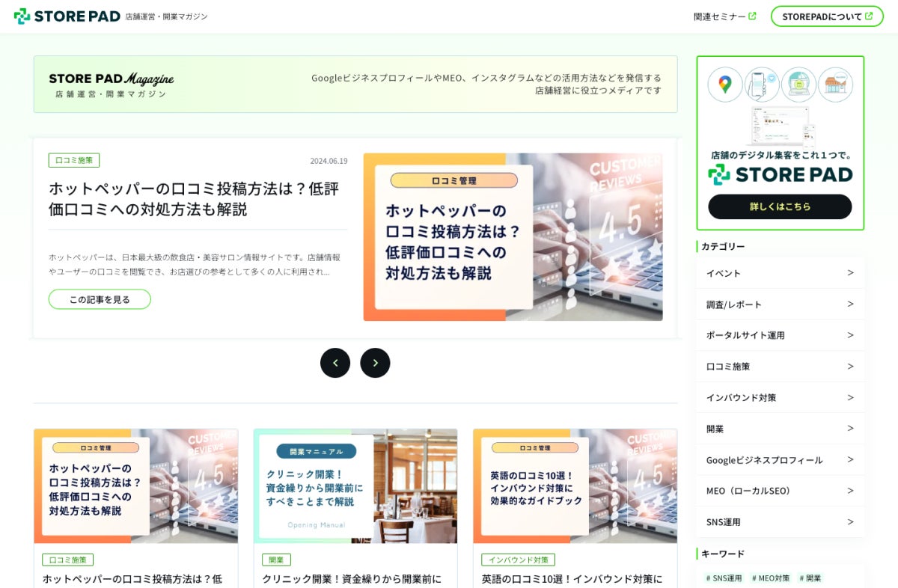This screenshot has height=588, width=898.
Task: Open the インバウンド対策 sidebar category
Action: (780, 397)
